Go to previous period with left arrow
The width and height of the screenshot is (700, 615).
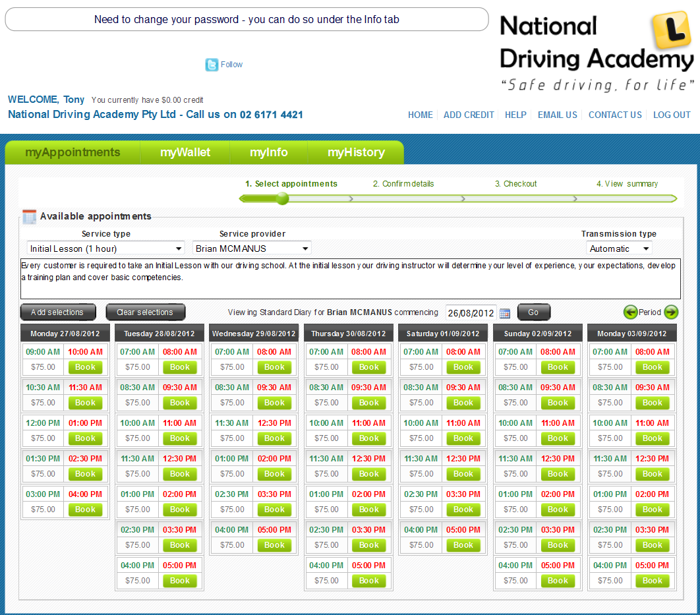click(x=630, y=312)
